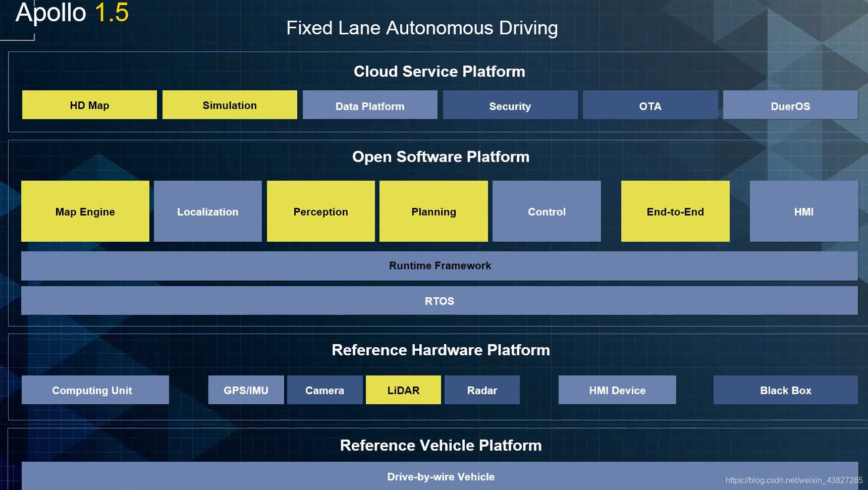The height and width of the screenshot is (490, 868).
Task: Click the Apollo 1.5 title text
Action: point(72,12)
